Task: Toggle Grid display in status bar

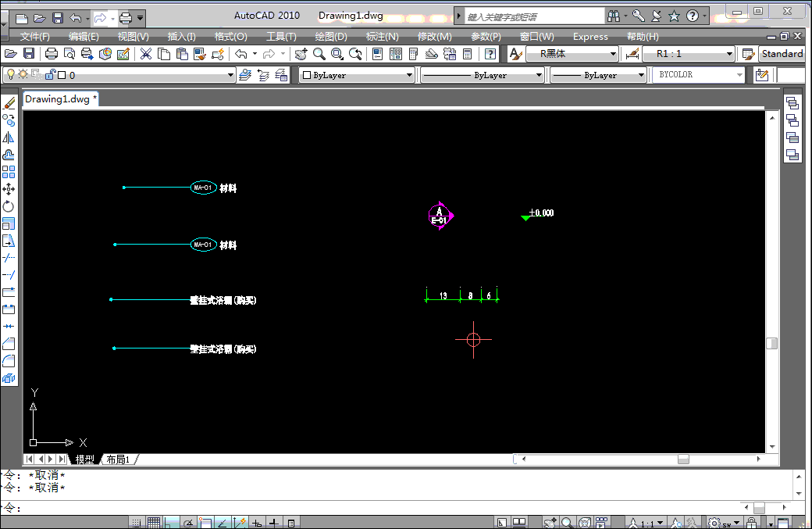Action: click(154, 523)
